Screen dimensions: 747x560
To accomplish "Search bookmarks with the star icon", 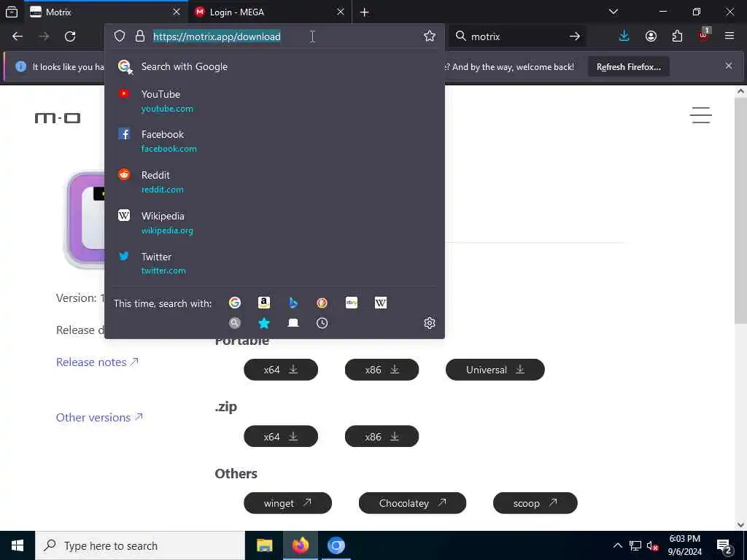I will 264,323.
